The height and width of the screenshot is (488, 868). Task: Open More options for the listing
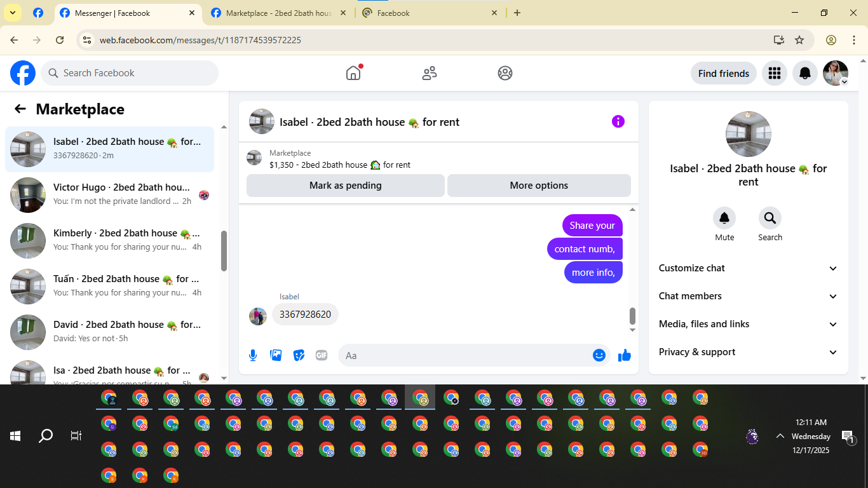[x=539, y=186]
